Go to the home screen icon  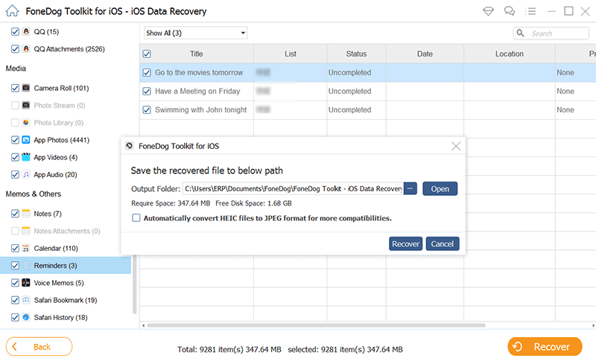[12, 10]
